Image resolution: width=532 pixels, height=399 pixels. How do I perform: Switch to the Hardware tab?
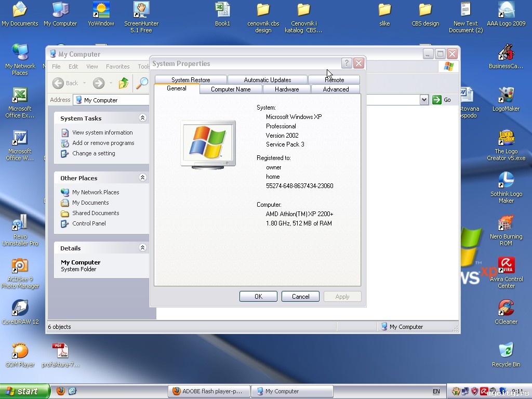tap(287, 89)
